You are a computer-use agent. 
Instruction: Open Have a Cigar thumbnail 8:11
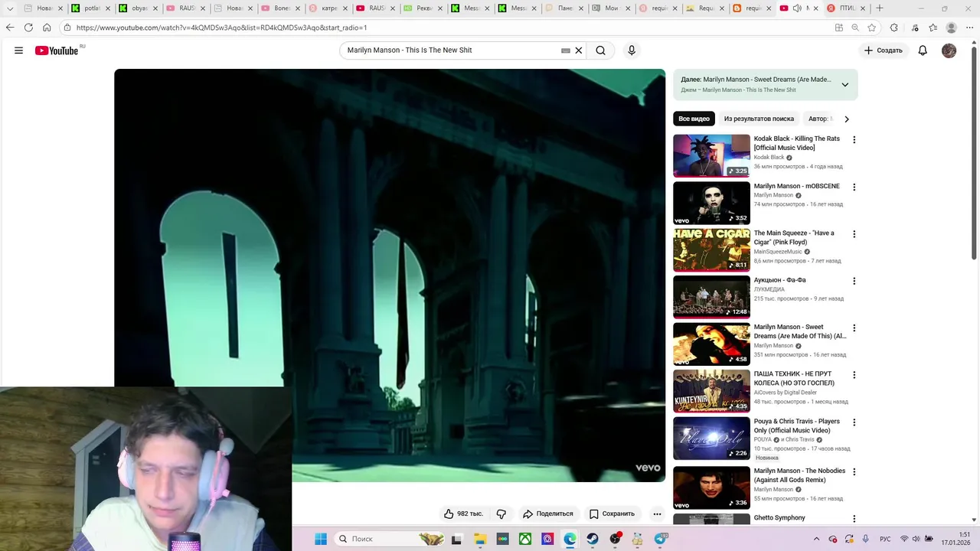point(711,249)
